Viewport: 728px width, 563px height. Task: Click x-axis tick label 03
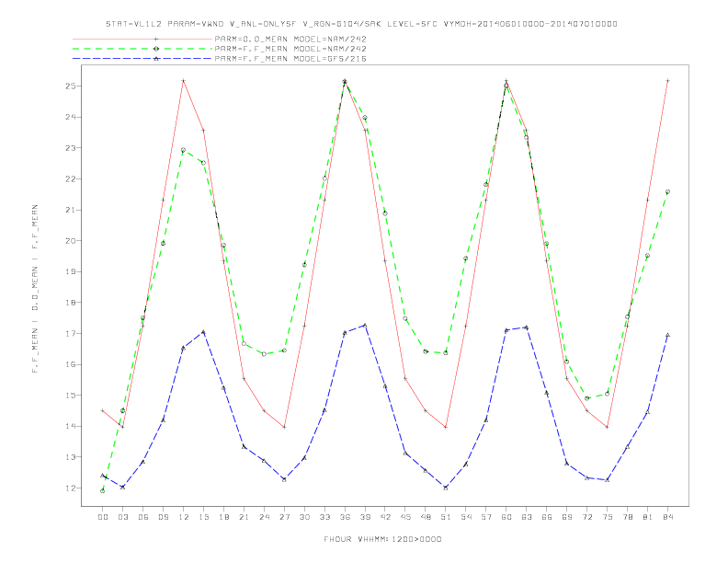click(x=122, y=517)
